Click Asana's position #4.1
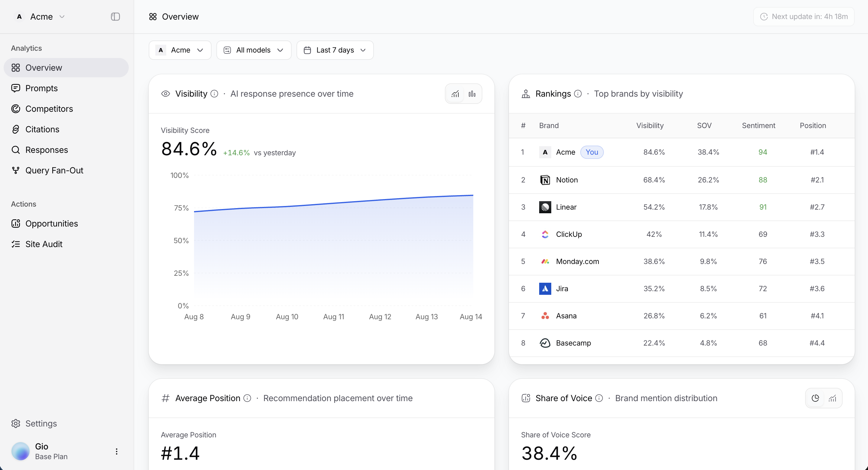The image size is (868, 470). [817, 316]
